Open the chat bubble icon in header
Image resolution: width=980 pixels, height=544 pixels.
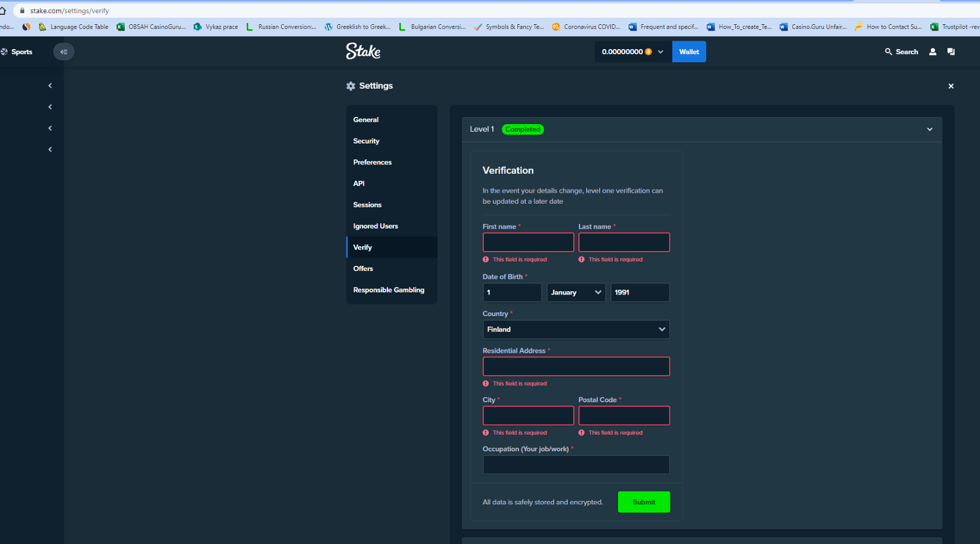951,52
